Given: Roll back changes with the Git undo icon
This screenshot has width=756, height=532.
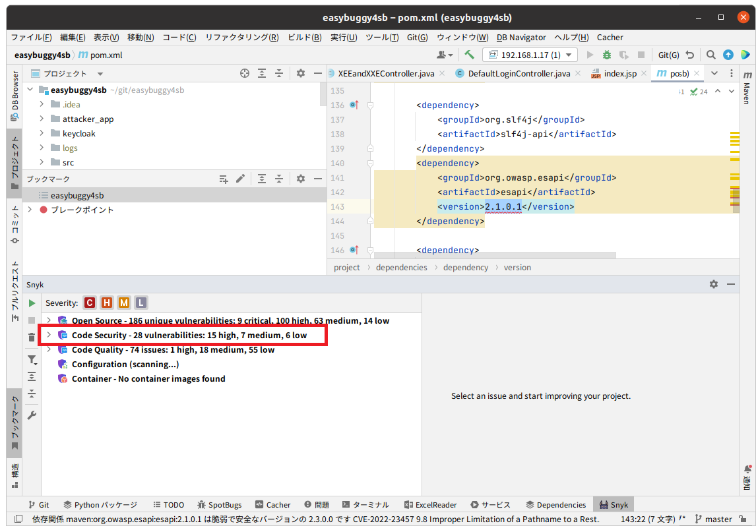Looking at the screenshot, I should 690,55.
